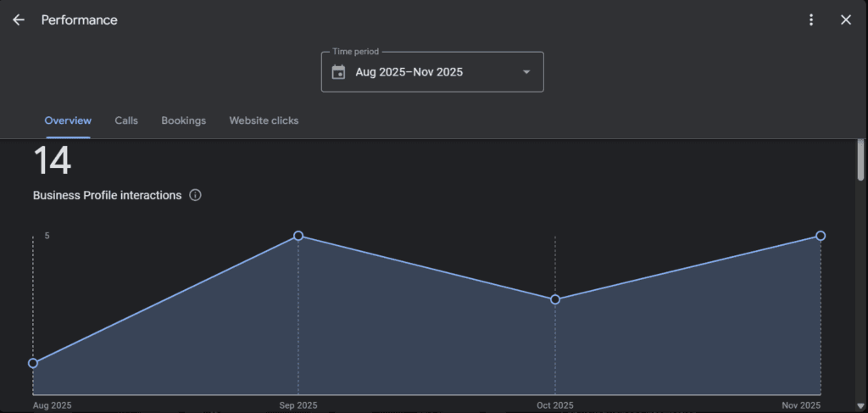
Task: Open the Bookings tab
Action: [184, 120]
